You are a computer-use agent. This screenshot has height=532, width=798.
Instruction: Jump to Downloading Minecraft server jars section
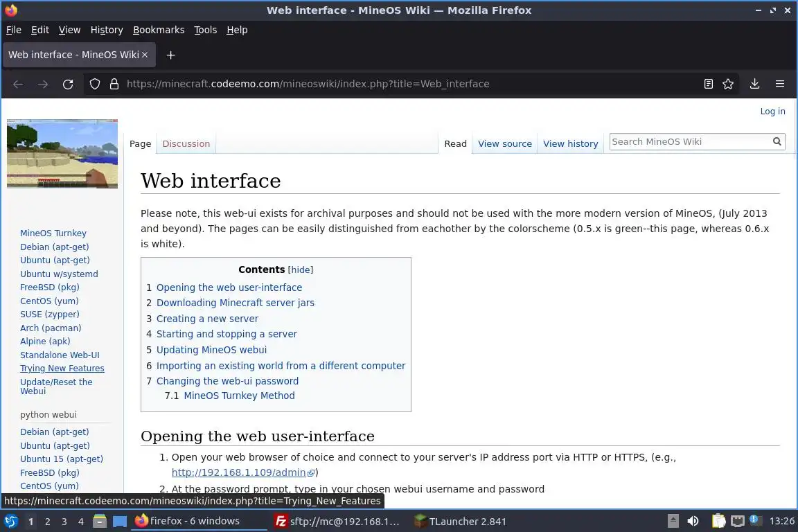click(235, 303)
